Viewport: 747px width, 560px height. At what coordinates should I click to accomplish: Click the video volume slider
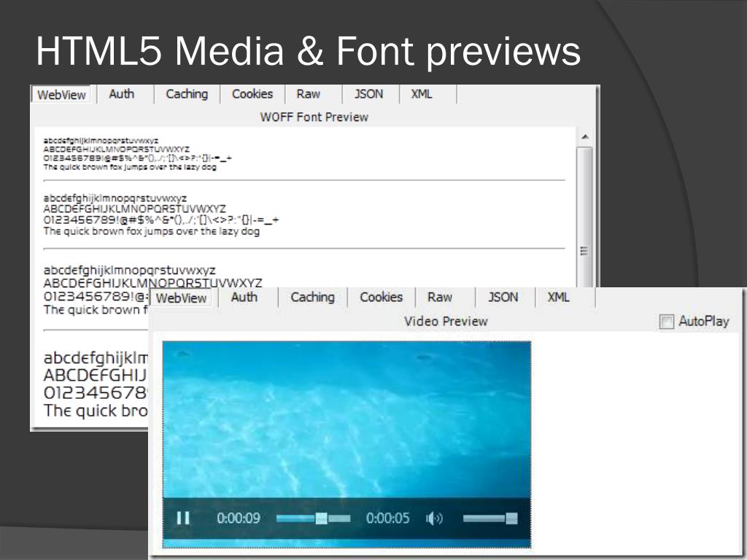489,518
